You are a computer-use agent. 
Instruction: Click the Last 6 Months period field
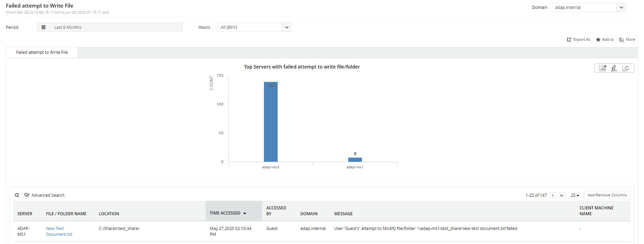[116, 27]
